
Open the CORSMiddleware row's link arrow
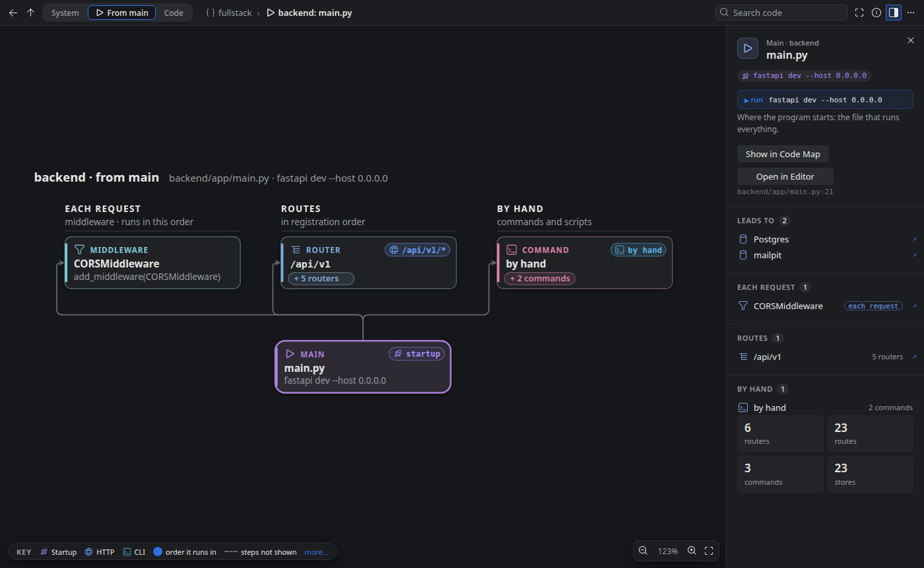point(914,306)
